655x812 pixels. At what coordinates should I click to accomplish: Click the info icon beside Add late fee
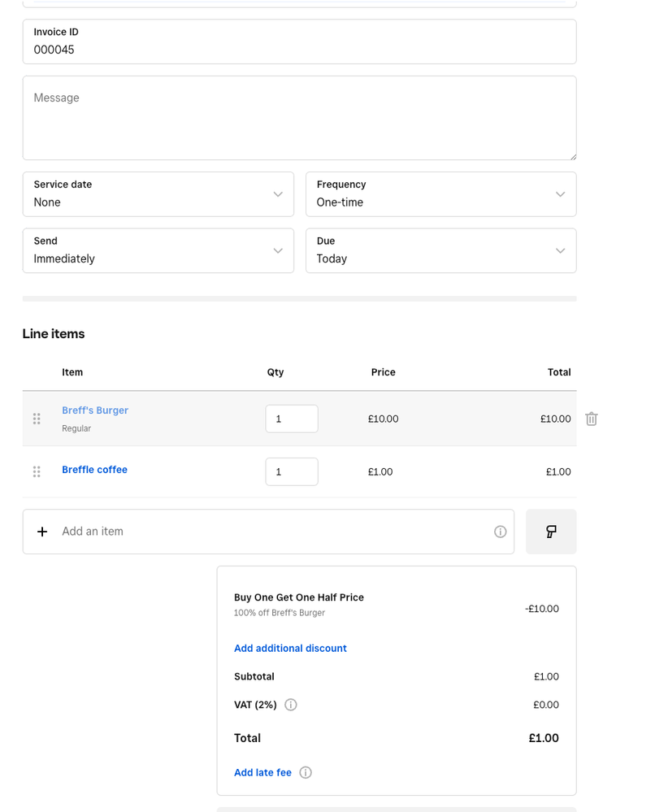click(306, 772)
